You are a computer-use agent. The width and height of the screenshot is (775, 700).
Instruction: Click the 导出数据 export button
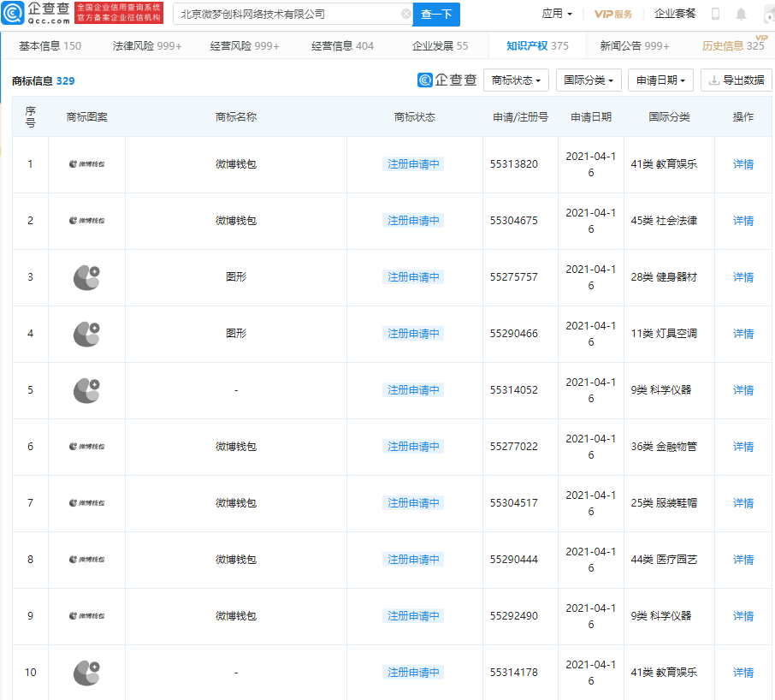(x=737, y=80)
